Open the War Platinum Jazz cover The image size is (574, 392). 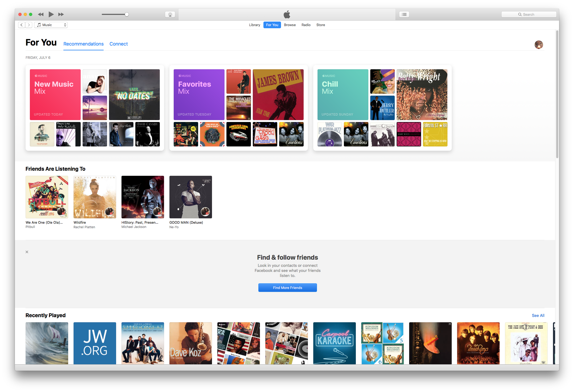coord(330,134)
